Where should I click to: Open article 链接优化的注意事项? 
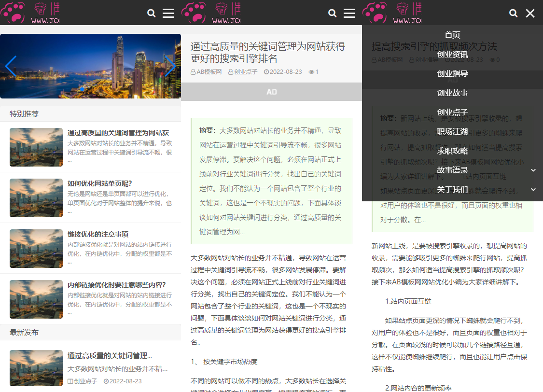[98, 235]
